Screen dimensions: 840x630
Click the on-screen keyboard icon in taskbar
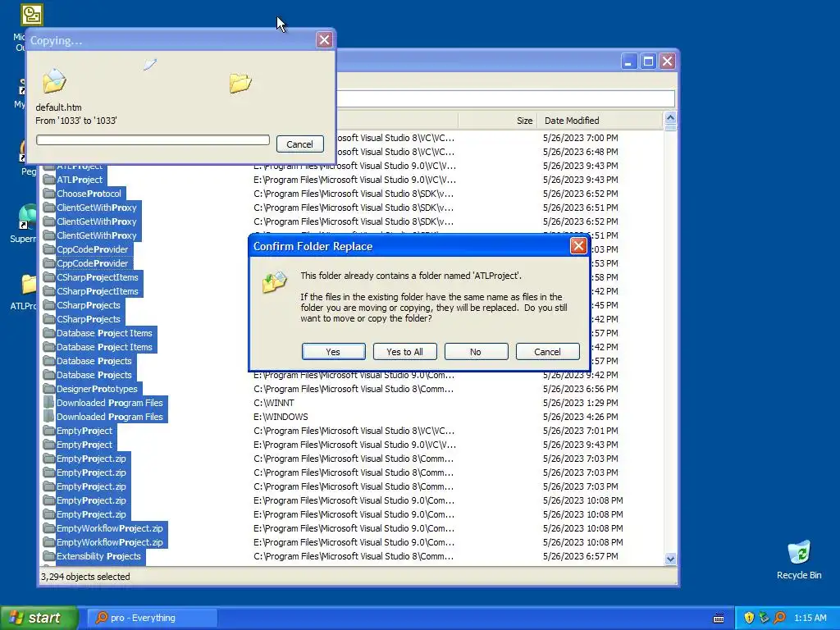[719, 619]
